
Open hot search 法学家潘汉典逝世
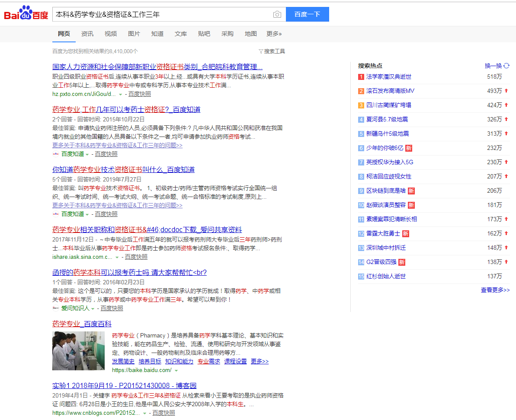[x=389, y=76]
